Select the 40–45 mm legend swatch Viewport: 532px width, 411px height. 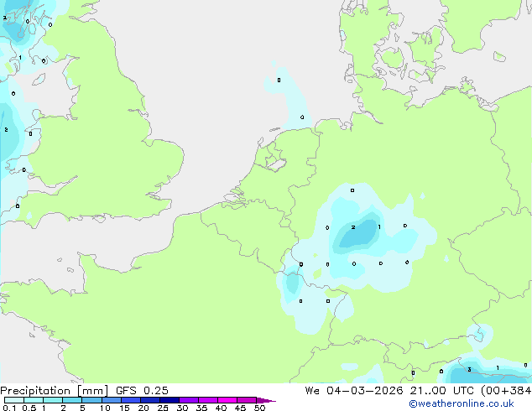coord(227,400)
